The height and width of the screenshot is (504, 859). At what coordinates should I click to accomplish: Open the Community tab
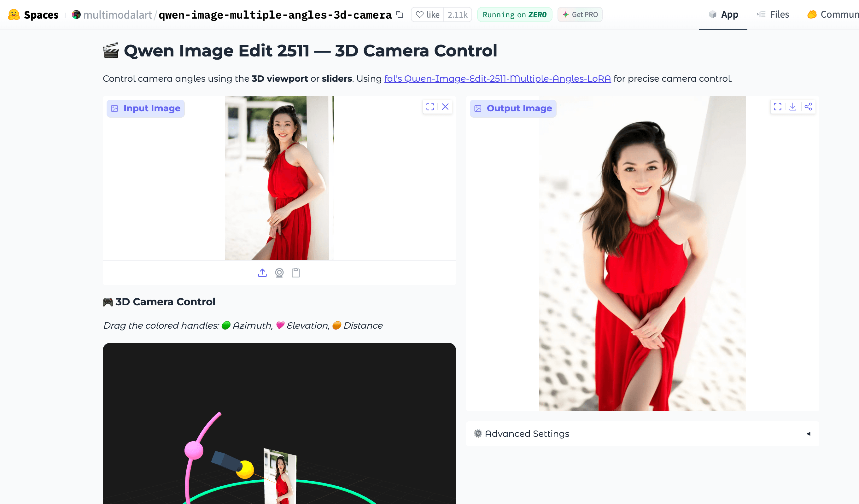[x=833, y=15]
